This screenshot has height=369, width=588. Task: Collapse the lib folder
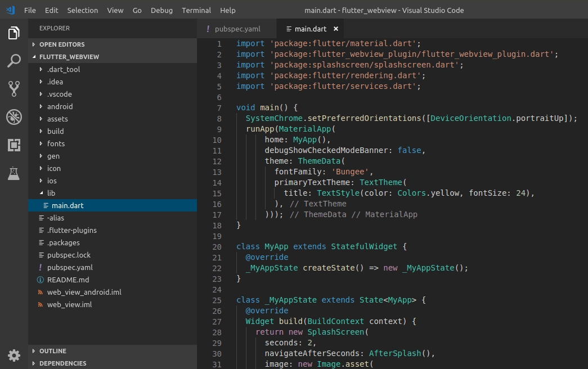point(43,193)
